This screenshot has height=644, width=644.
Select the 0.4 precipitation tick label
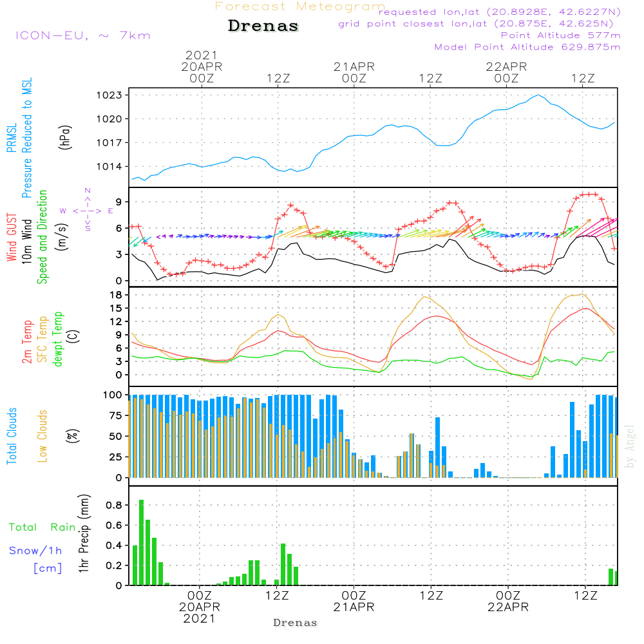point(114,545)
